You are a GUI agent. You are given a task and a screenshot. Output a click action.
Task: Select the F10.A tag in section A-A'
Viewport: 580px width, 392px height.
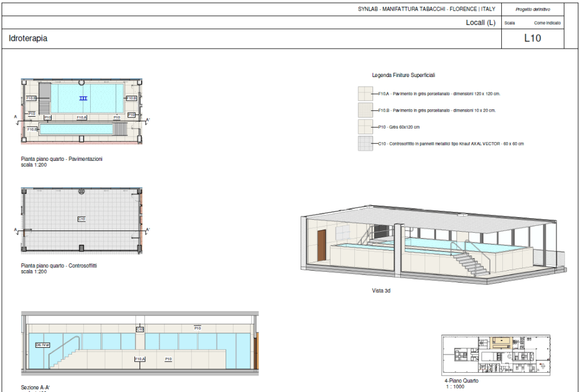click(140, 359)
